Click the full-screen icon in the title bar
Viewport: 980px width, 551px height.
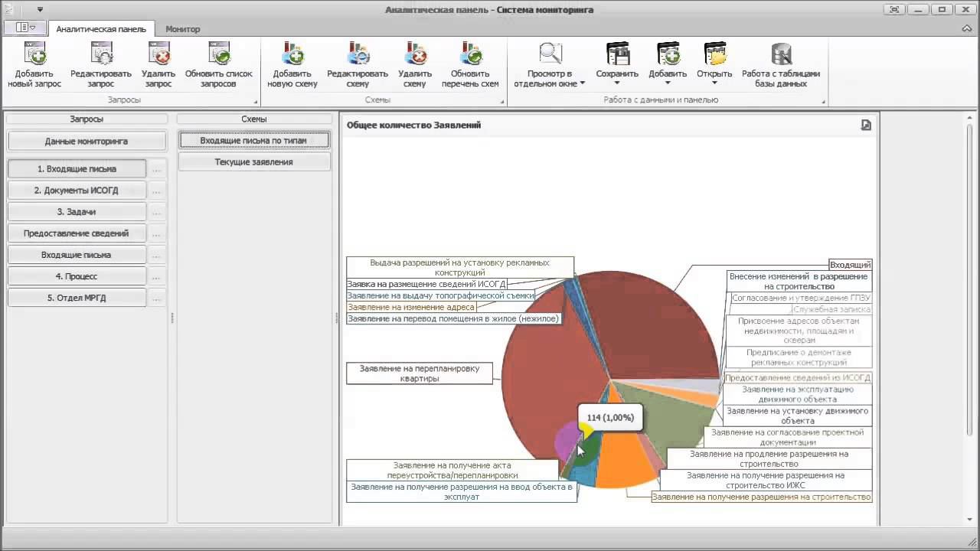click(894, 10)
